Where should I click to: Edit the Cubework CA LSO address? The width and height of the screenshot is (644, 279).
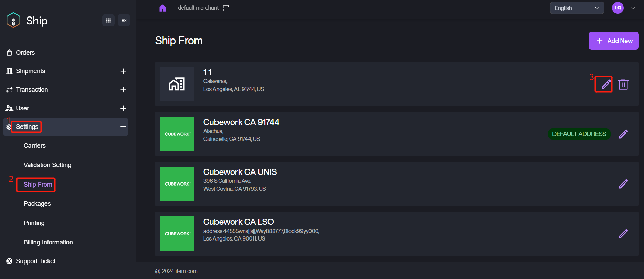tap(623, 234)
